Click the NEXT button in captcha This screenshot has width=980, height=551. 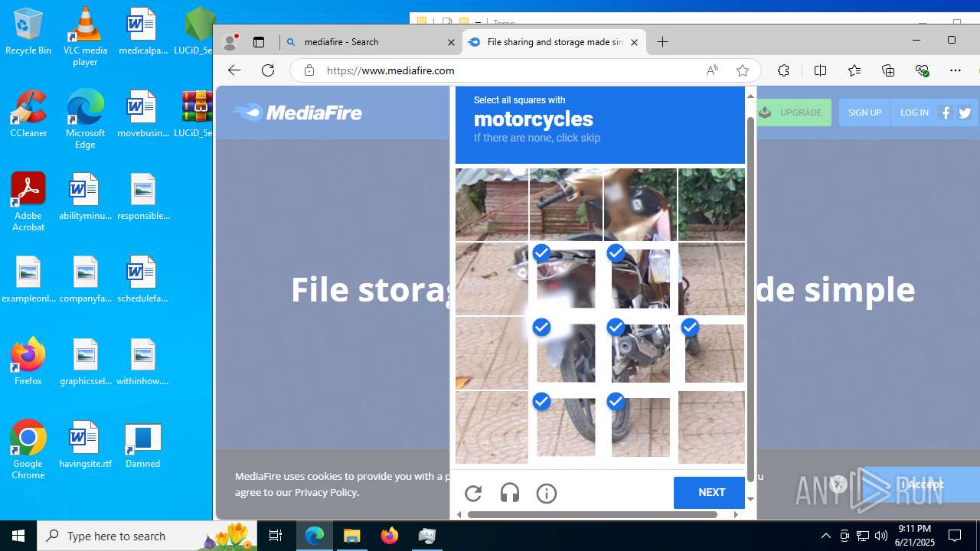pyautogui.click(x=709, y=493)
